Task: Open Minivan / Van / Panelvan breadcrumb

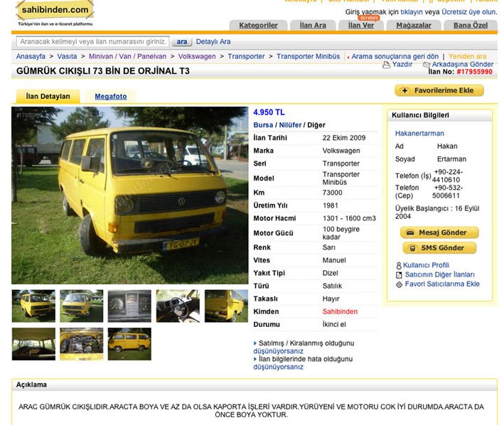Action: 128,56
